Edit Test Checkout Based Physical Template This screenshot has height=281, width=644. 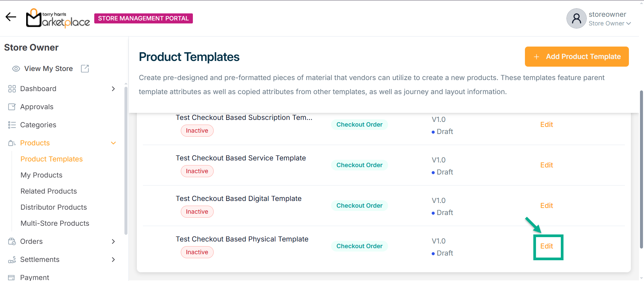(x=546, y=246)
